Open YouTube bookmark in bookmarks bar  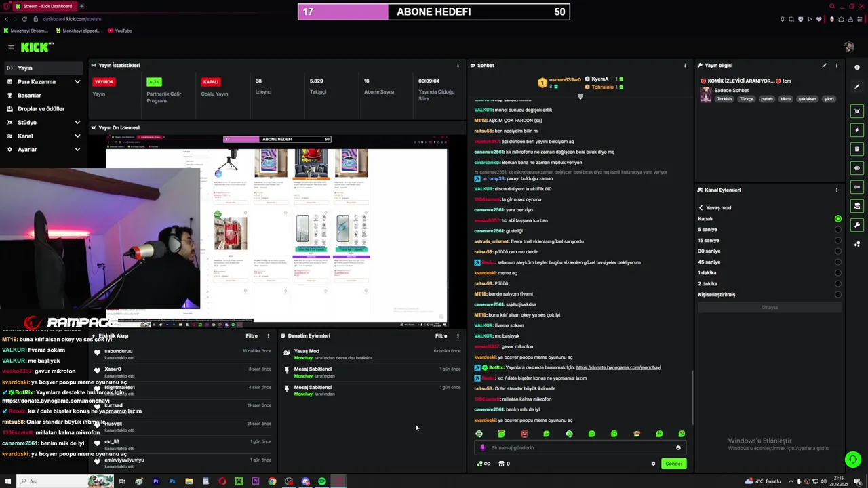pos(120,30)
